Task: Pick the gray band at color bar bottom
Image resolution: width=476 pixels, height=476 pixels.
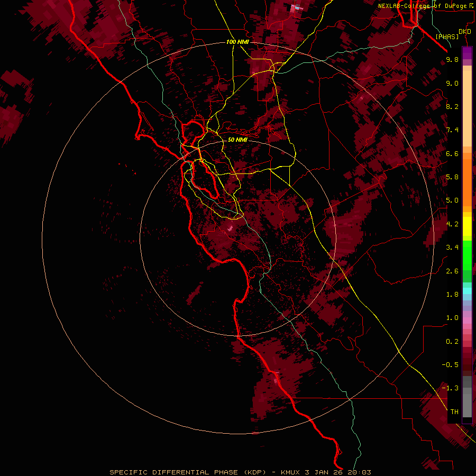Action: (467, 398)
